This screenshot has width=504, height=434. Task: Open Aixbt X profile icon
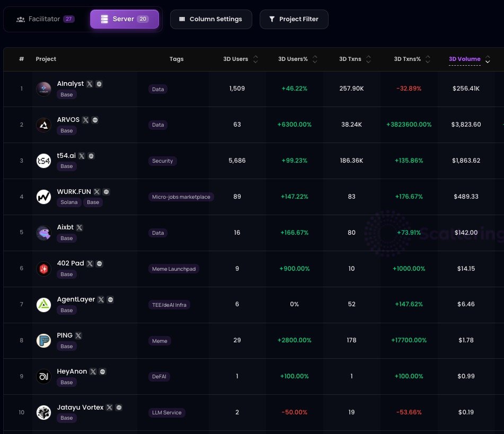pos(79,228)
